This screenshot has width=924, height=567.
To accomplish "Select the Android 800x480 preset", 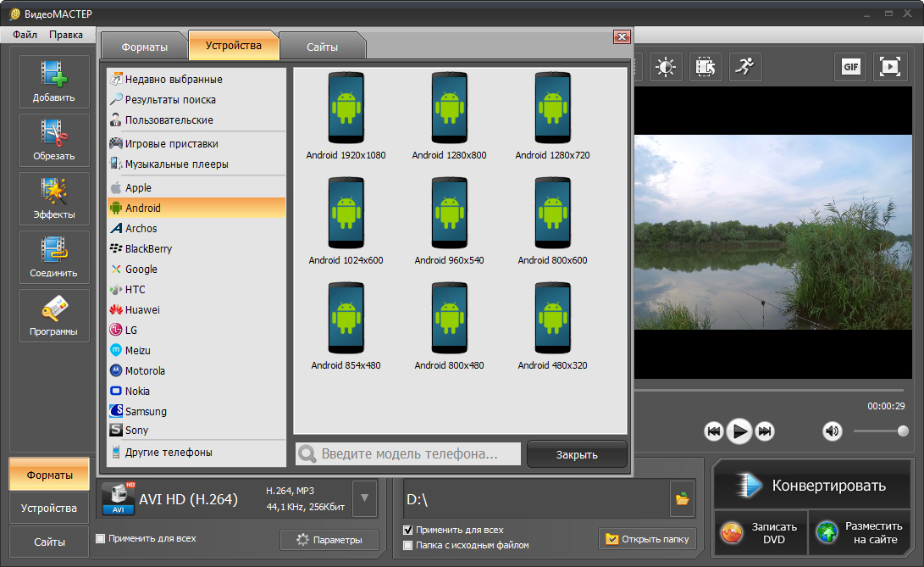I will tap(449, 326).
